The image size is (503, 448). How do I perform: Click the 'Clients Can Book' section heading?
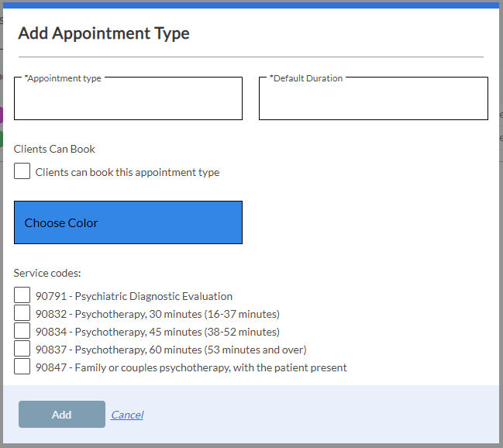(54, 149)
